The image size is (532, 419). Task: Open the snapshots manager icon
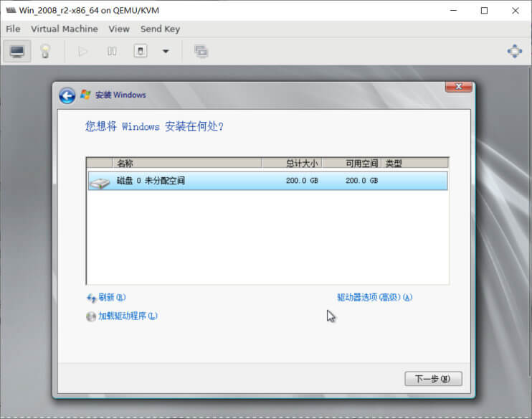(201, 51)
